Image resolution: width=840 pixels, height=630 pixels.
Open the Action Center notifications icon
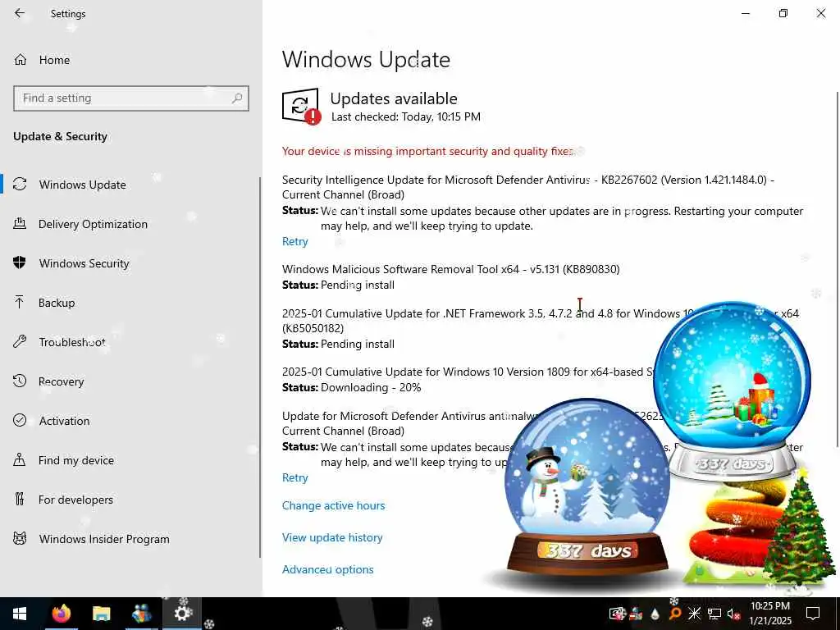(813, 614)
